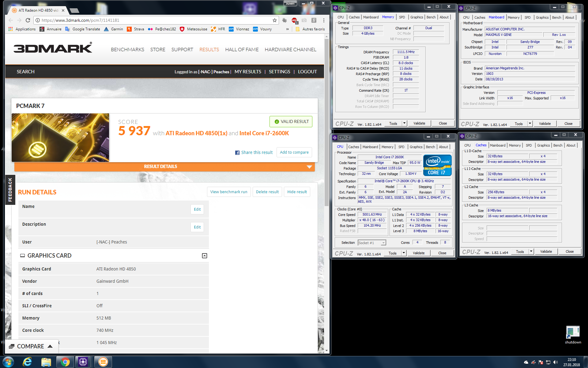Click the orange PCMark app taskbar icon

pos(103,362)
